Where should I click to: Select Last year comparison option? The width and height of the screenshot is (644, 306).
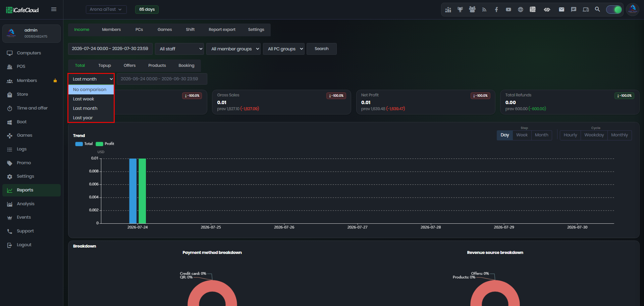tap(91, 118)
